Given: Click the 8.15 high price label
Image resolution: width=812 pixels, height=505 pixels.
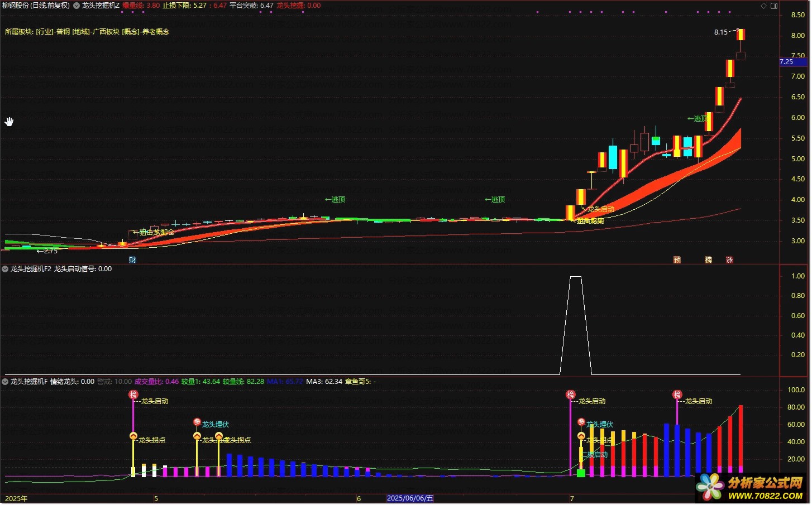Looking at the screenshot, I should click(x=721, y=32).
